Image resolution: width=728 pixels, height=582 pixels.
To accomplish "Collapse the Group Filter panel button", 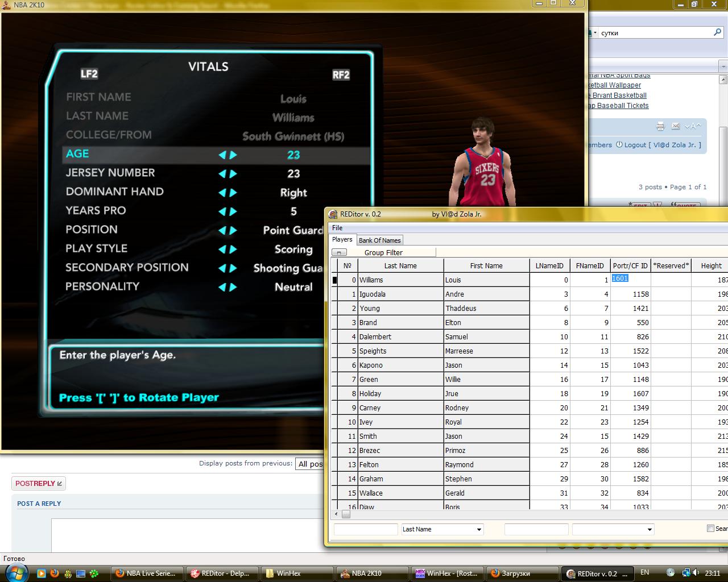I will [339, 252].
